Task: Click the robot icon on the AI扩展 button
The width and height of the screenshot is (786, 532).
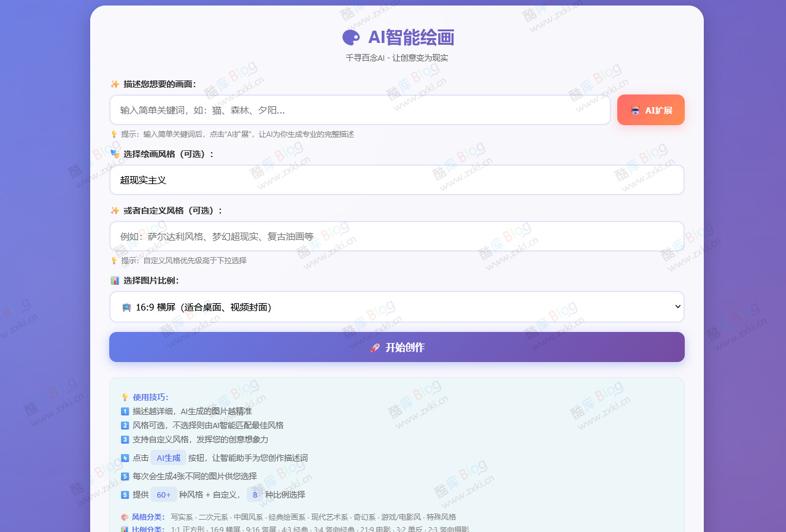Action: coord(636,110)
